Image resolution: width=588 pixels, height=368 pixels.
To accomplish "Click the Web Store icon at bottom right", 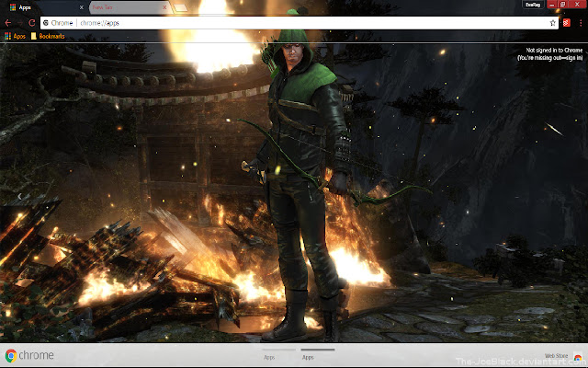I will (578, 357).
